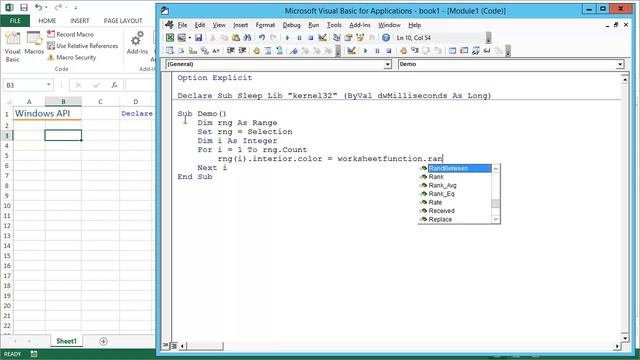Click scroll-down arrow of autocomplete list

click(496, 220)
